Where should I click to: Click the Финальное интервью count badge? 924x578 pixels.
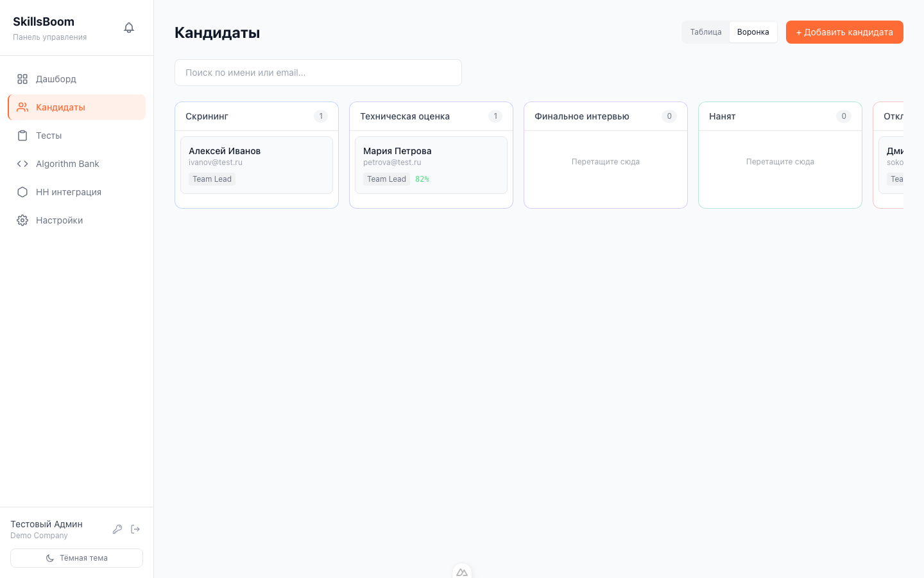pos(669,116)
